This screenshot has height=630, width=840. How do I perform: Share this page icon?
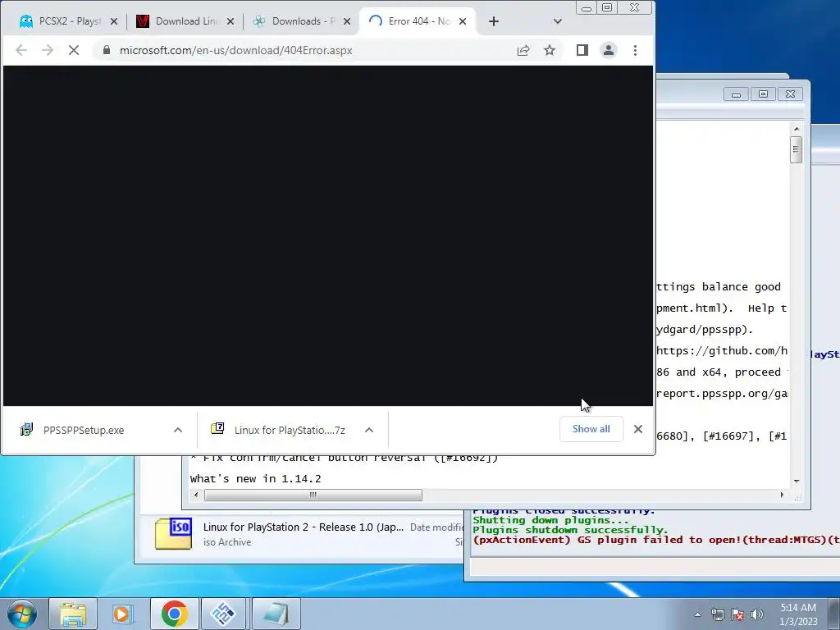coord(523,50)
